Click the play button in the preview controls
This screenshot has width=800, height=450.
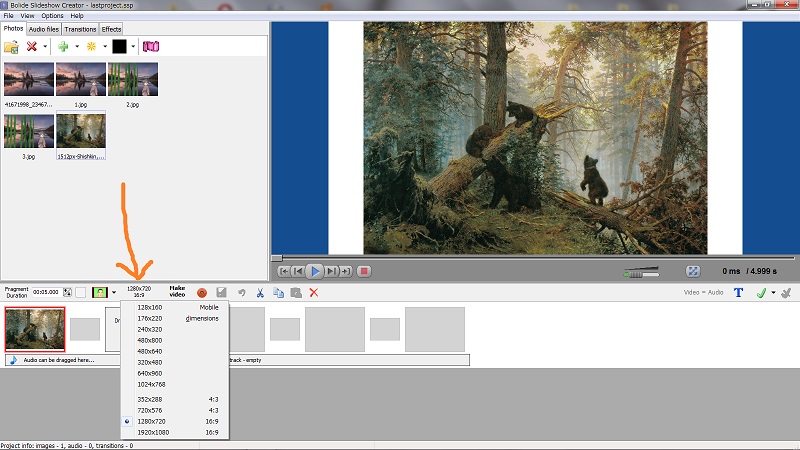click(x=315, y=271)
